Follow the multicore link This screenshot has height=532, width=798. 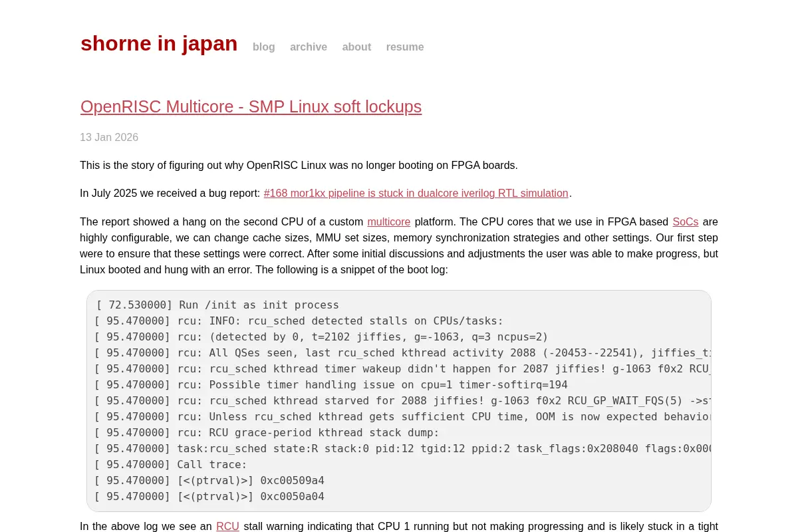tap(389, 222)
